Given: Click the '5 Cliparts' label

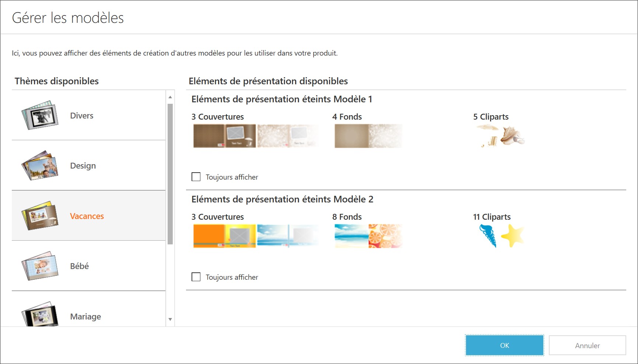Looking at the screenshot, I should coord(491,117).
